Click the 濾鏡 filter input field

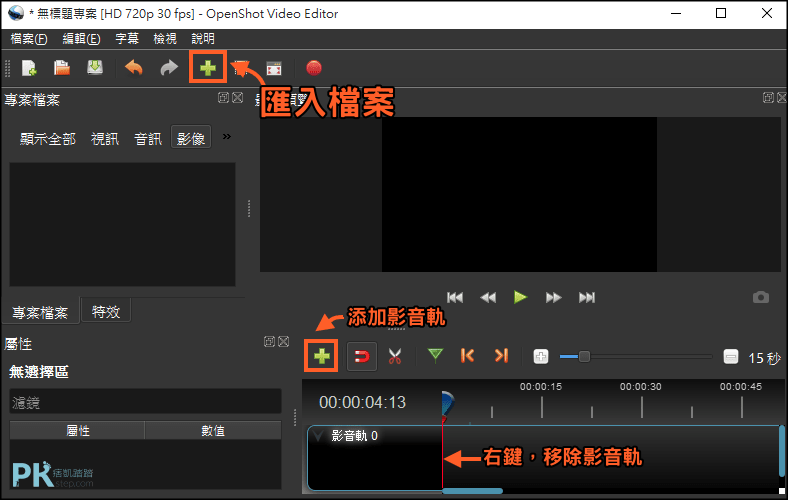click(145, 402)
